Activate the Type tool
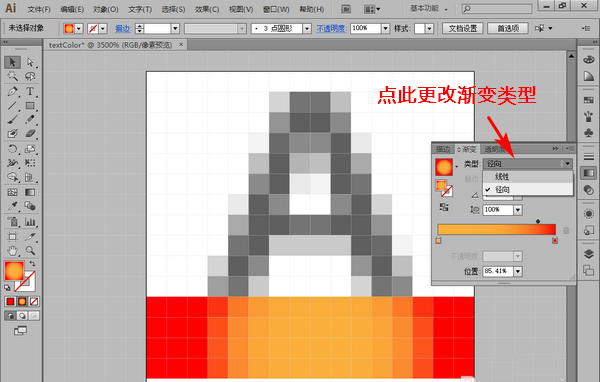The image size is (600, 382). [30, 91]
